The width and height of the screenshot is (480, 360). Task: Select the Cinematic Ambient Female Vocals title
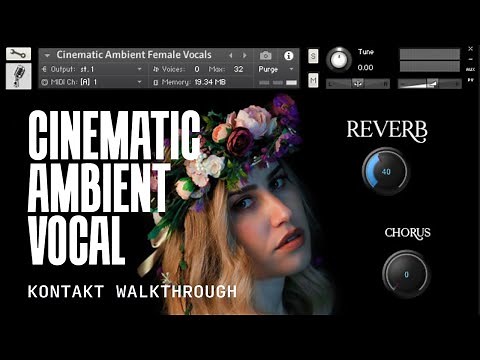[134, 55]
